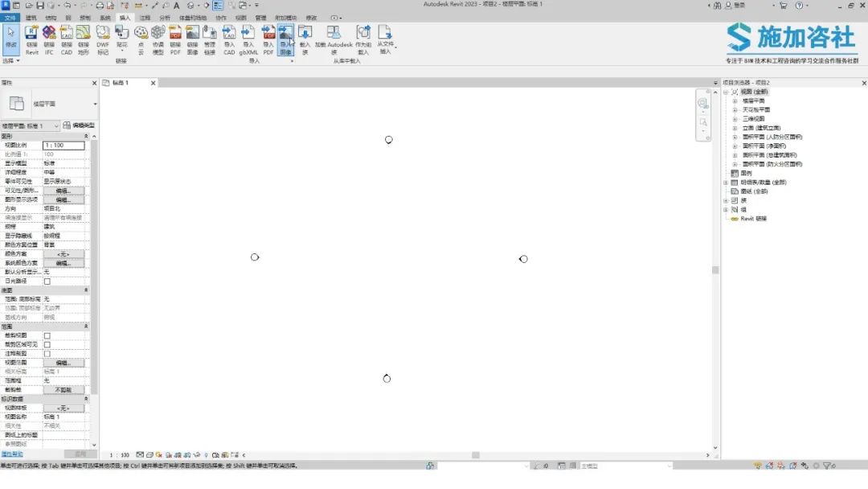Expand the 天花板平面 node in project browser
This screenshot has height=489, width=868.
click(x=735, y=110)
